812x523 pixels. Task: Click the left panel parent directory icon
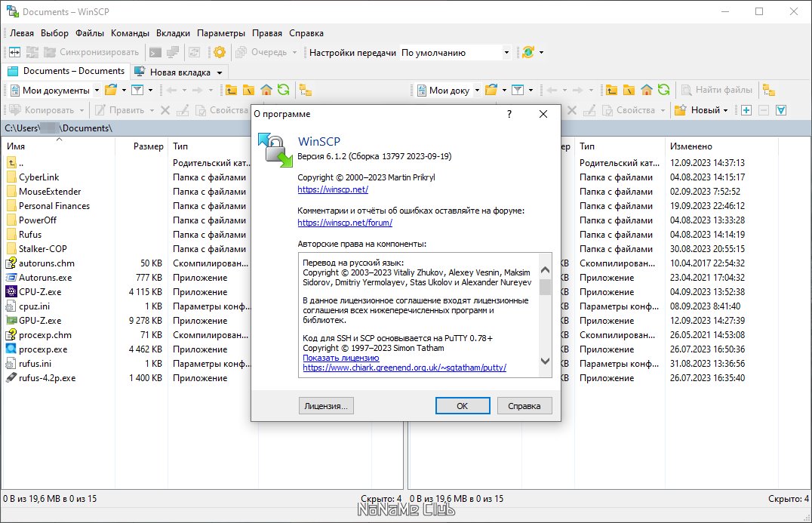(231, 90)
